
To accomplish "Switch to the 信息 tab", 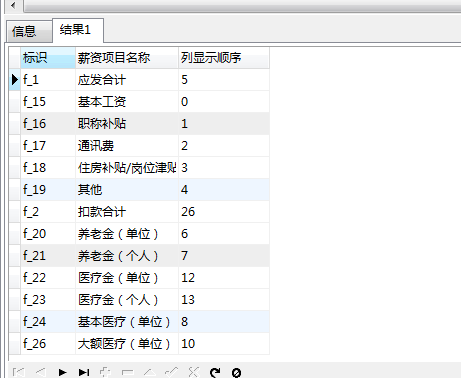I will 29,31.
